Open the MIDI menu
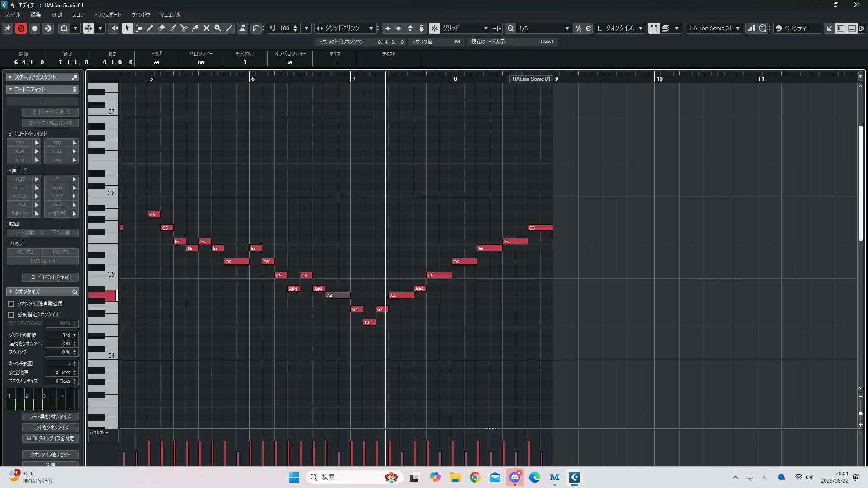 (x=57, y=14)
